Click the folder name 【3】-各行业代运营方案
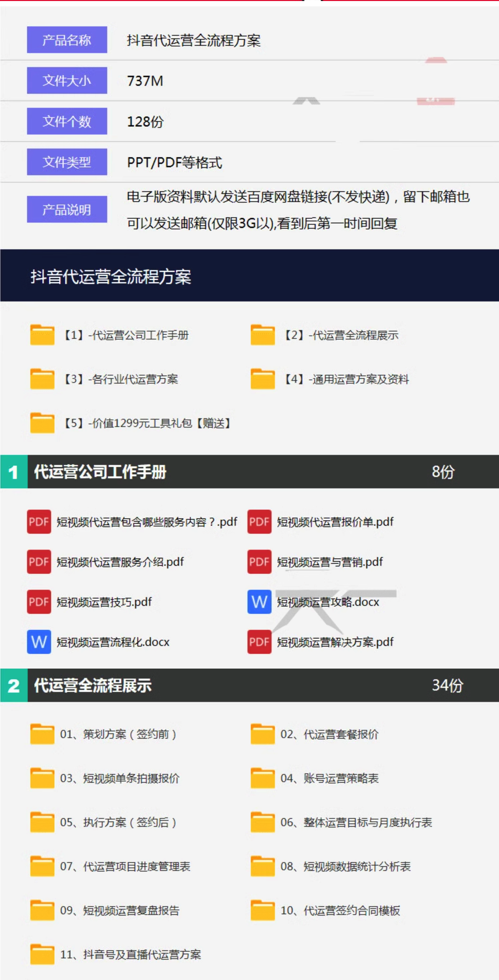 click(x=120, y=379)
